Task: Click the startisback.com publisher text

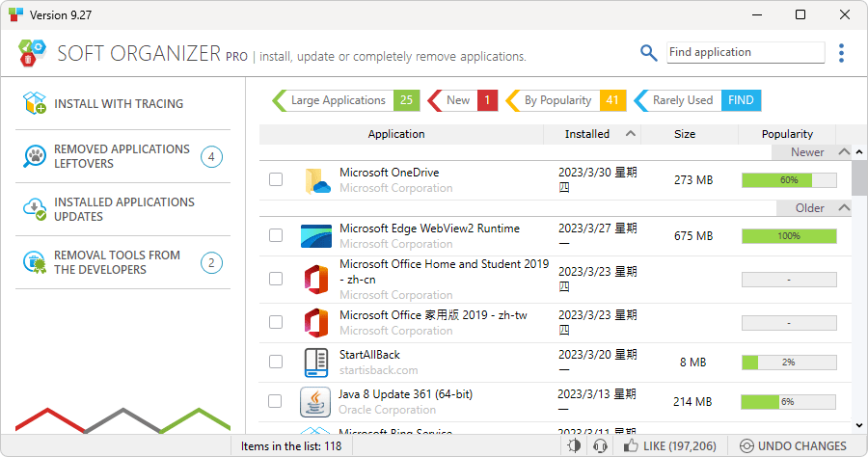Action: [x=379, y=370]
